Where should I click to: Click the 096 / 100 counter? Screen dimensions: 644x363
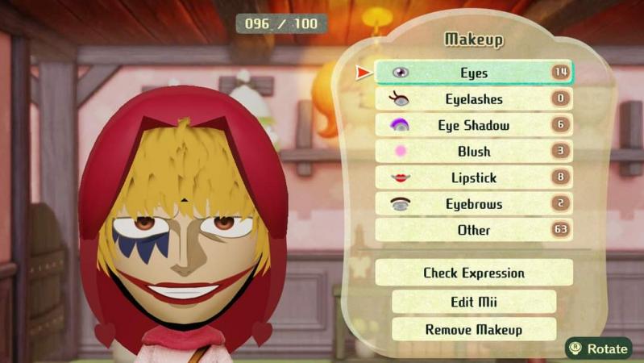click(x=281, y=24)
